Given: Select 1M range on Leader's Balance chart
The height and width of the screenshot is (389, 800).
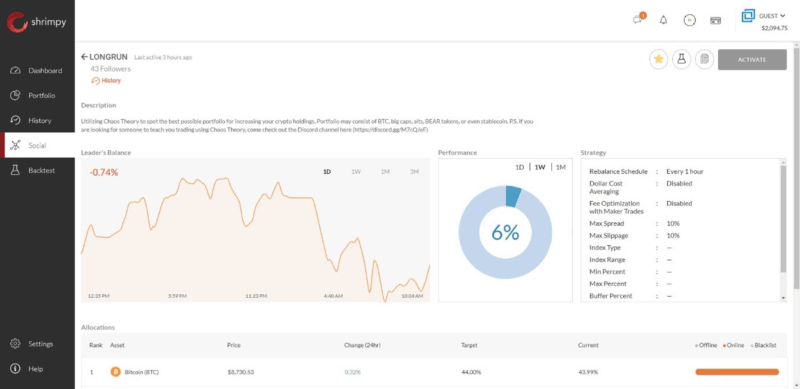Looking at the screenshot, I should click(385, 172).
